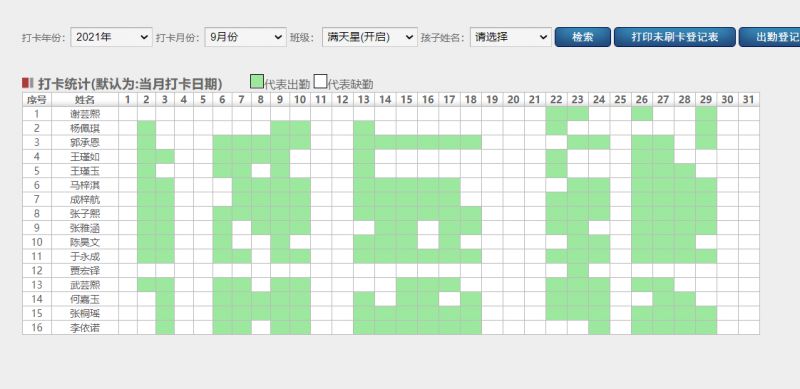Click the 检索 search button
800x389 pixels.
[x=583, y=37]
